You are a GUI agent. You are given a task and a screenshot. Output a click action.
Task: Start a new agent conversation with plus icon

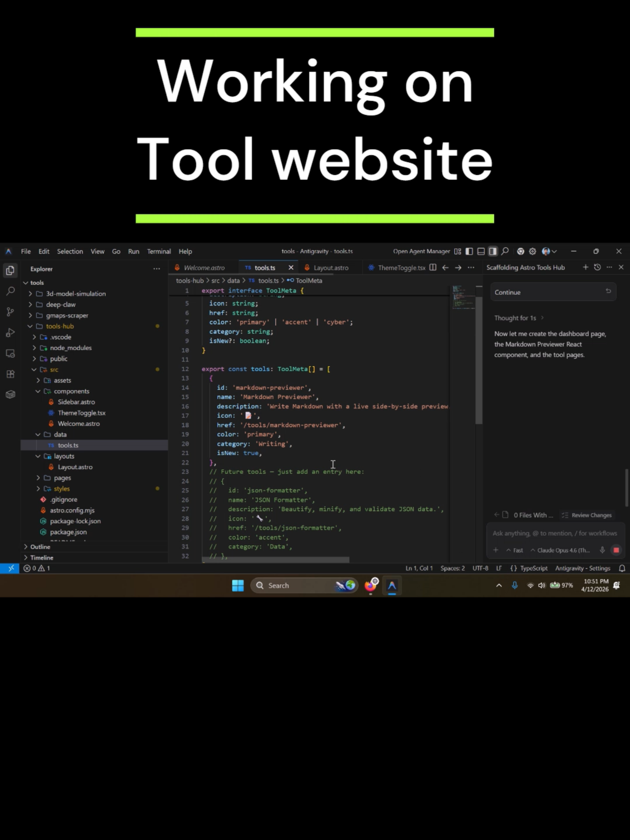[x=585, y=267]
